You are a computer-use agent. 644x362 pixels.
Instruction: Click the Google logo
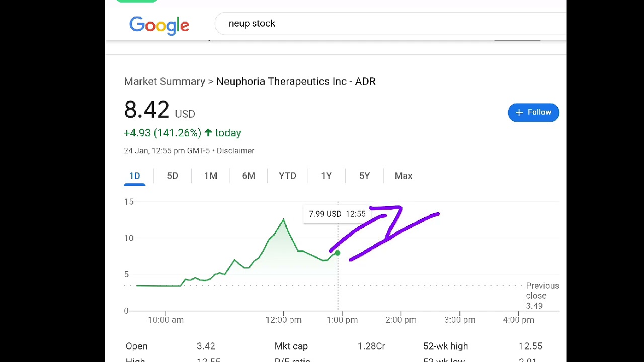click(159, 25)
